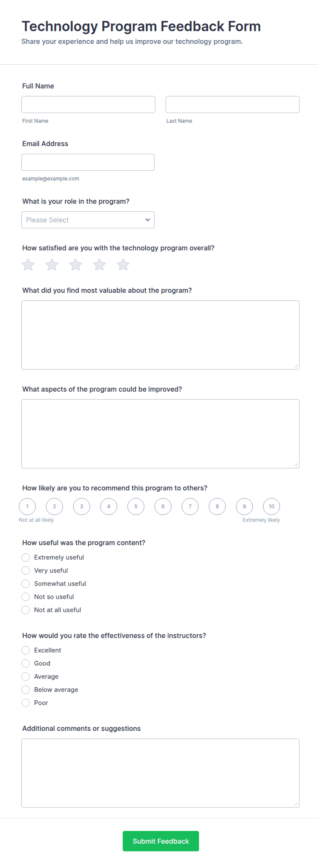Open the role 'Please Select' dropdown
318x868 pixels.
[88, 220]
